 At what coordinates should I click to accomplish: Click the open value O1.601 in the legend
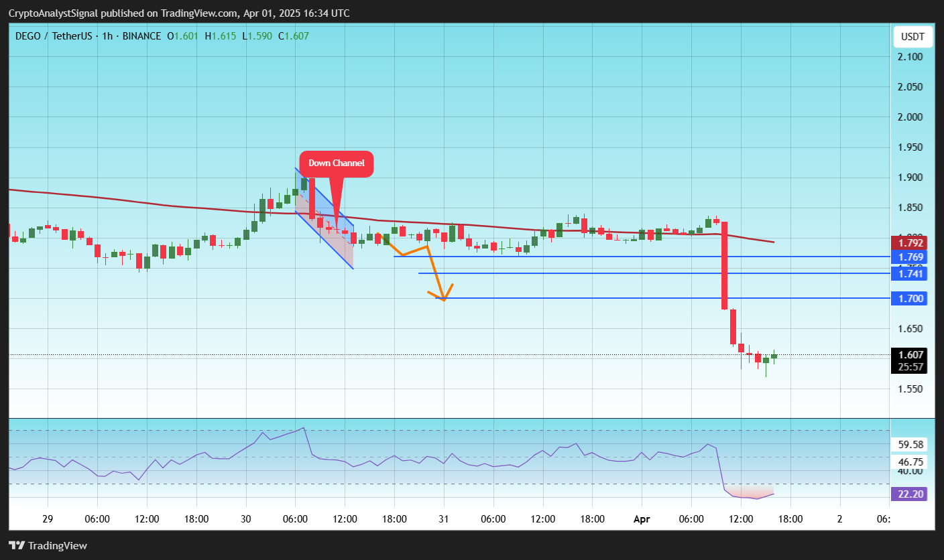182,36
